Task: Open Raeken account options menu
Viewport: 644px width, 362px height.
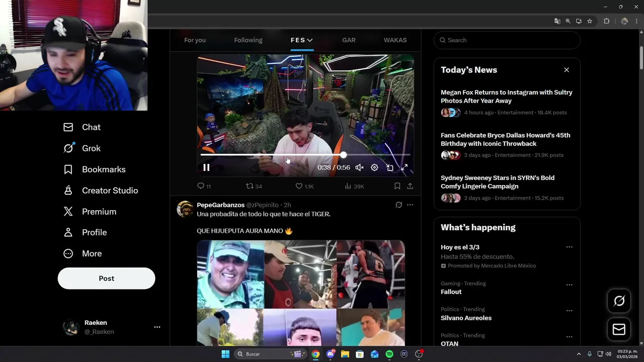Action: (157, 327)
